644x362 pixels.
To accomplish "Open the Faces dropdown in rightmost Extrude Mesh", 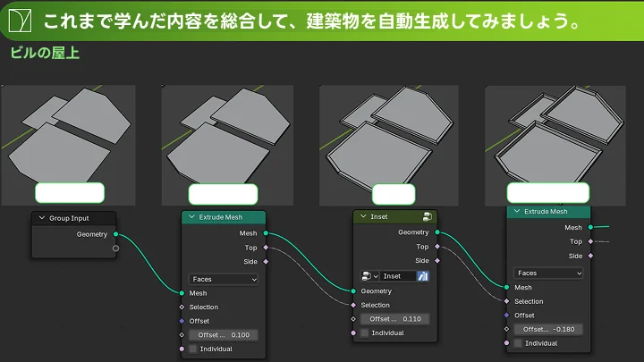I will coord(548,273).
